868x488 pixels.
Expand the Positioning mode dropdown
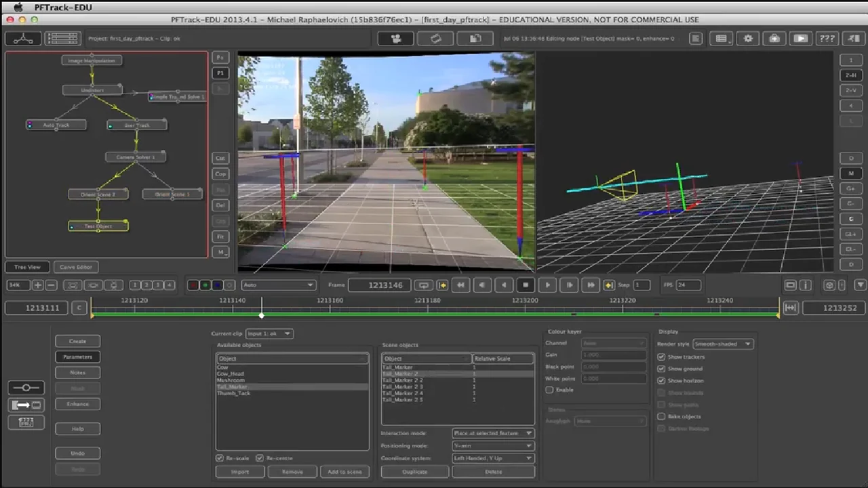click(493, 446)
